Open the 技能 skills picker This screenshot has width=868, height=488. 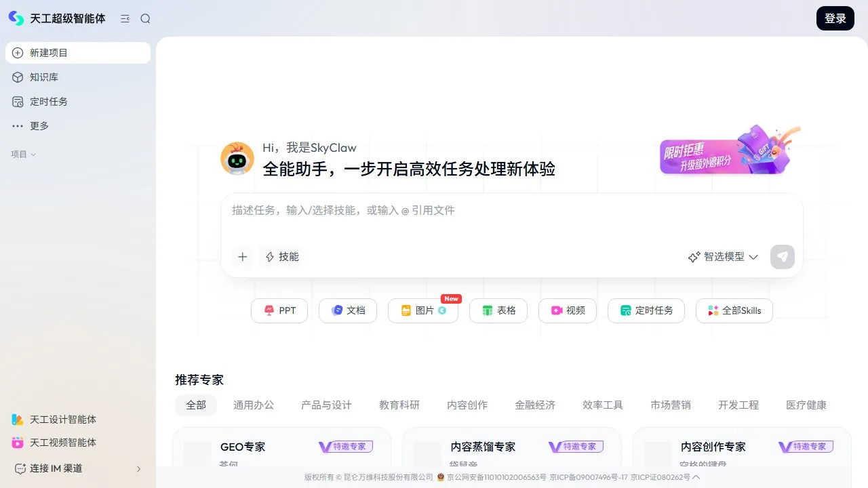click(x=281, y=257)
